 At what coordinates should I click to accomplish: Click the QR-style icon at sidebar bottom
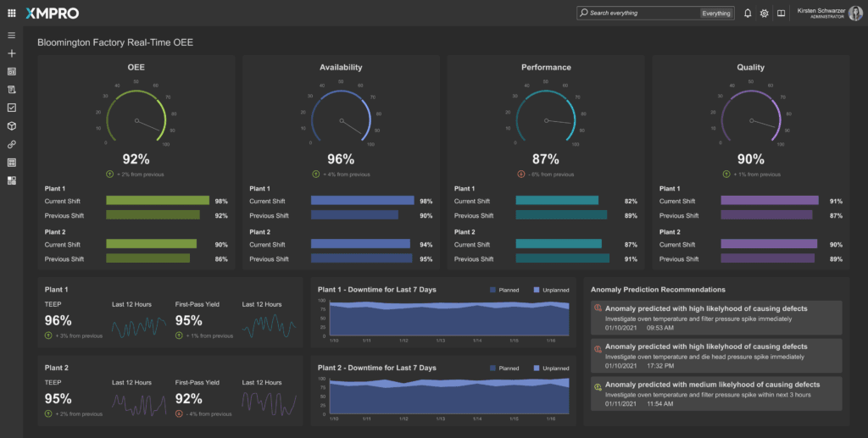tap(12, 180)
